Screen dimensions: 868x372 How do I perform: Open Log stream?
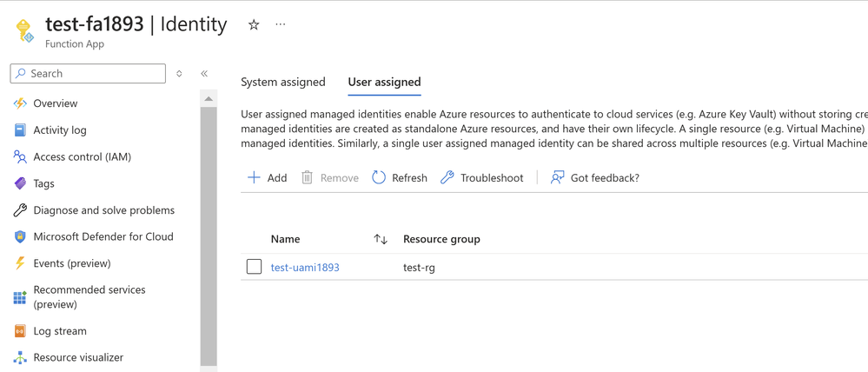click(x=60, y=331)
